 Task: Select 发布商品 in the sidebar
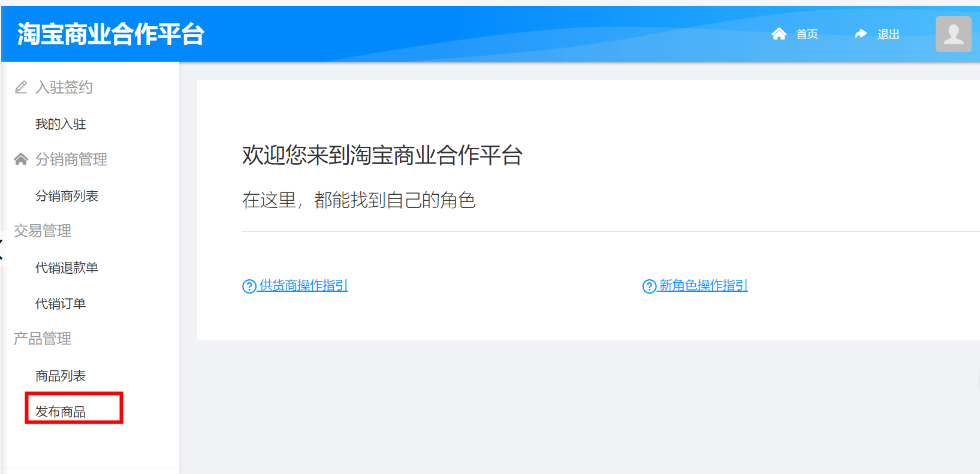coord(61,412)
